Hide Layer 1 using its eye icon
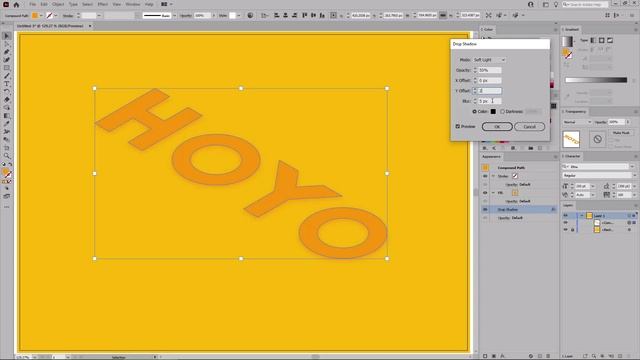This screenshot has height=360, width=640. tap(566, 216)
